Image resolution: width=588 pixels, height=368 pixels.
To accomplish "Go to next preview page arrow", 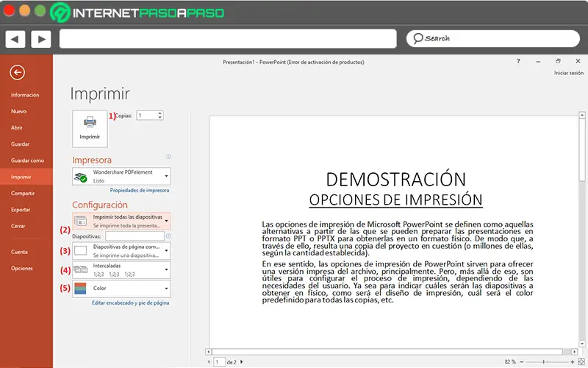I will point(242,362).
